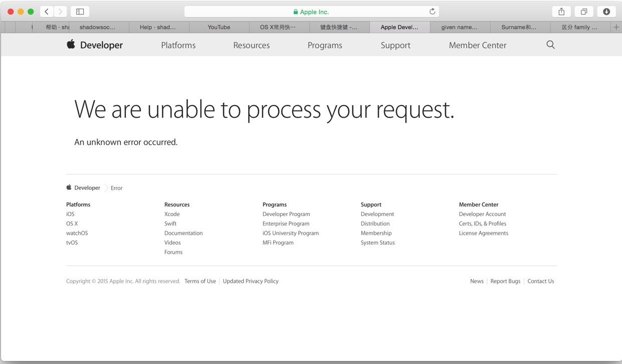Screen dimensions: 622x364
Task: Show all tabs overview icon
Action: click(x=584, y=12)
